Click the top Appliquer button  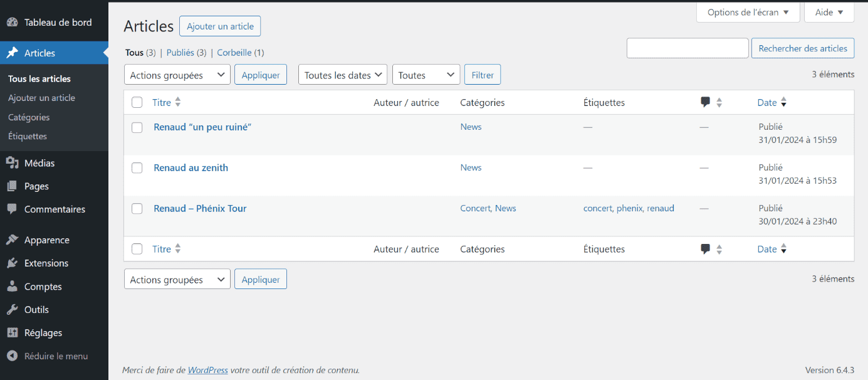(x=261, y=75)
